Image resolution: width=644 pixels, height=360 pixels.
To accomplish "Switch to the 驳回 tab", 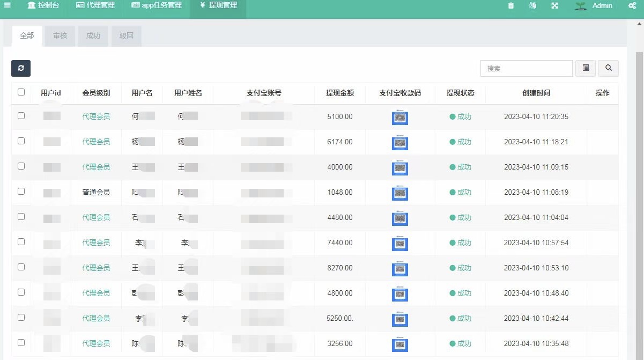I will click(x=127, y=36).
